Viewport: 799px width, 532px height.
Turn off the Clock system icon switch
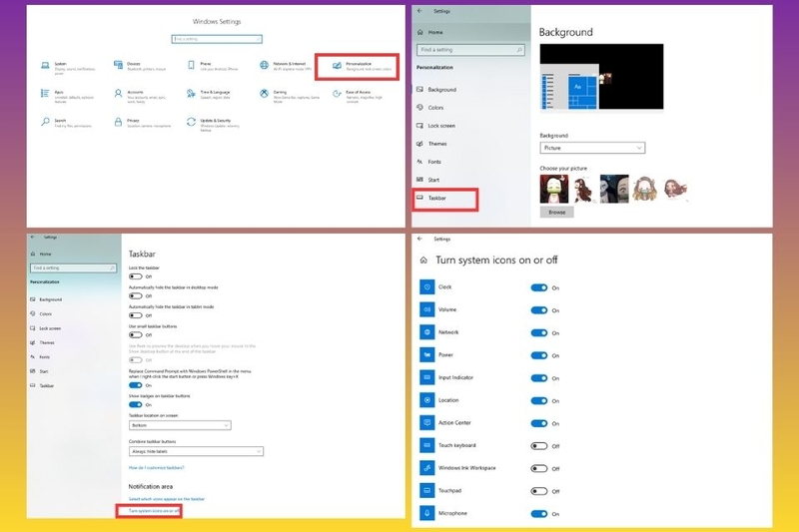click(539, 287)
